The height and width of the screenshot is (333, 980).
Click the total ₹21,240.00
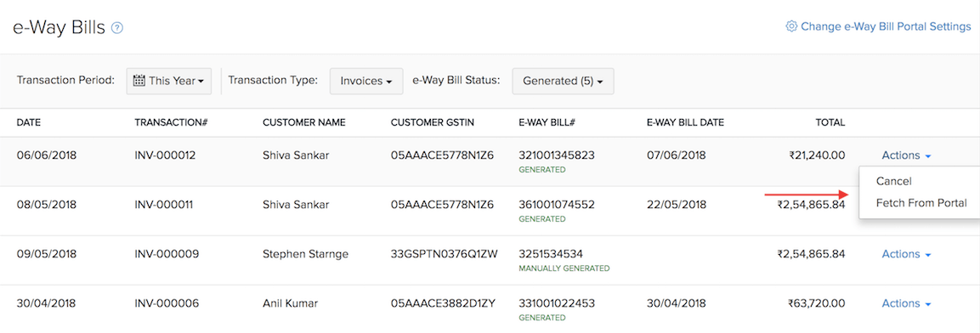[x=817, y=155]
